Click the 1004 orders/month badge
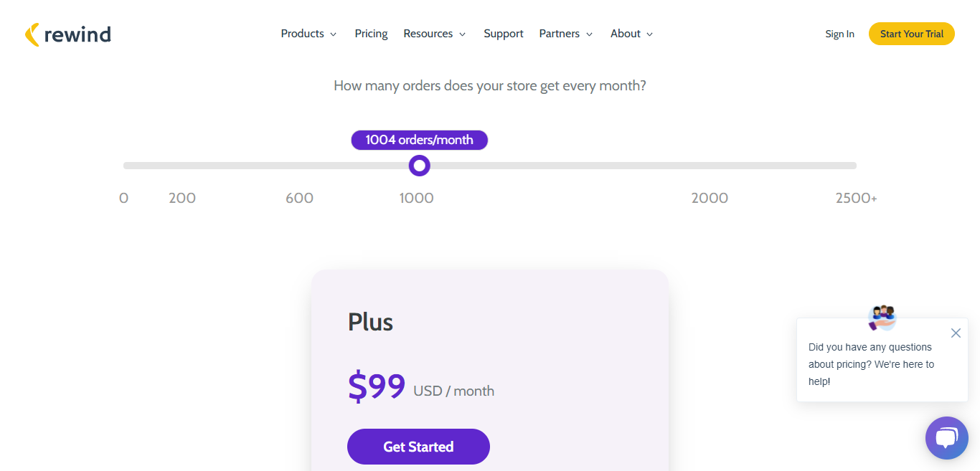Image resolution: width=980 pixels, height=471 pixels. tap(419, 140)
